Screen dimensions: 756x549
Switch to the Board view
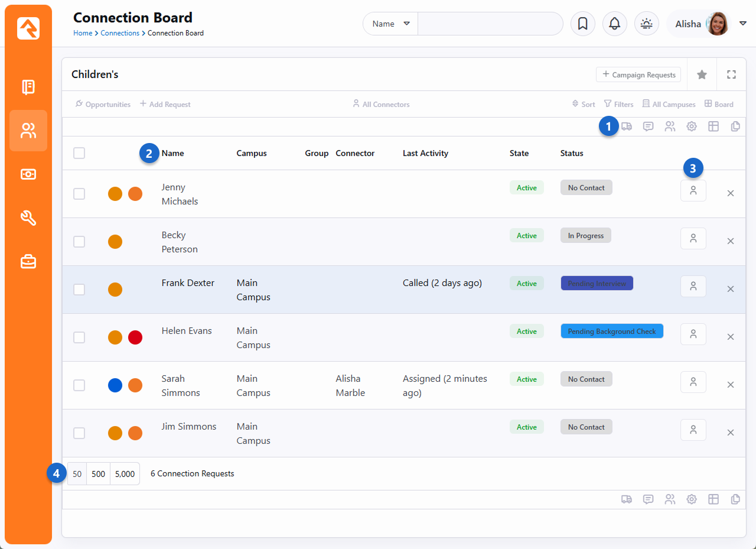click(x=719, y=105)
